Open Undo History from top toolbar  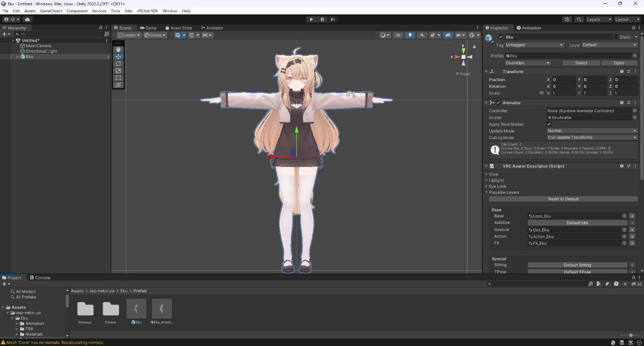tap(567, 19)
